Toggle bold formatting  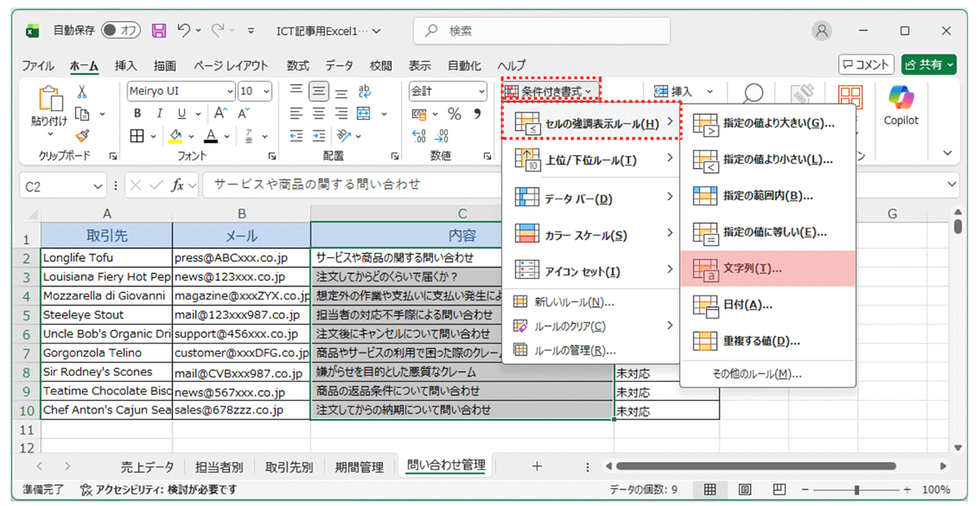[x=136, y=112]
